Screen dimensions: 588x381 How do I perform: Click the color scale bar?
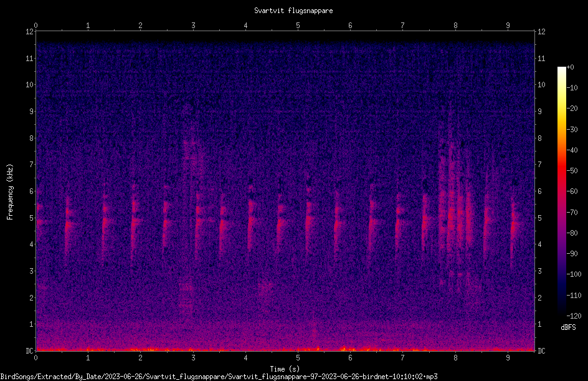pos(561,191)
